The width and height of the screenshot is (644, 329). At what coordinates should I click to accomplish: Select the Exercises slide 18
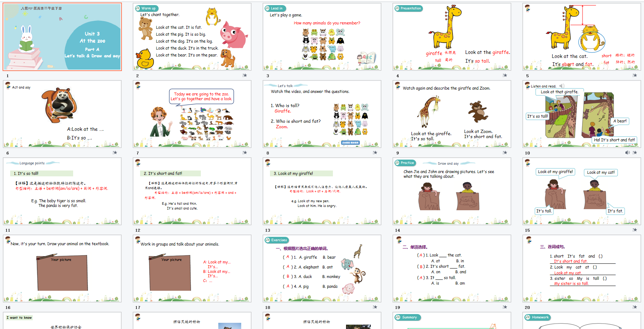322,269
